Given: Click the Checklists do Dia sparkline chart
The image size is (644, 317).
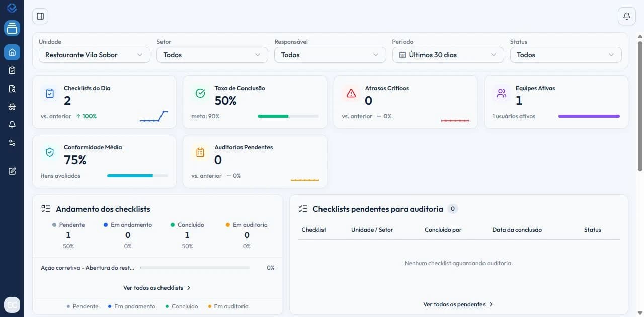Looking at the screenshot, I should [154, 116].
